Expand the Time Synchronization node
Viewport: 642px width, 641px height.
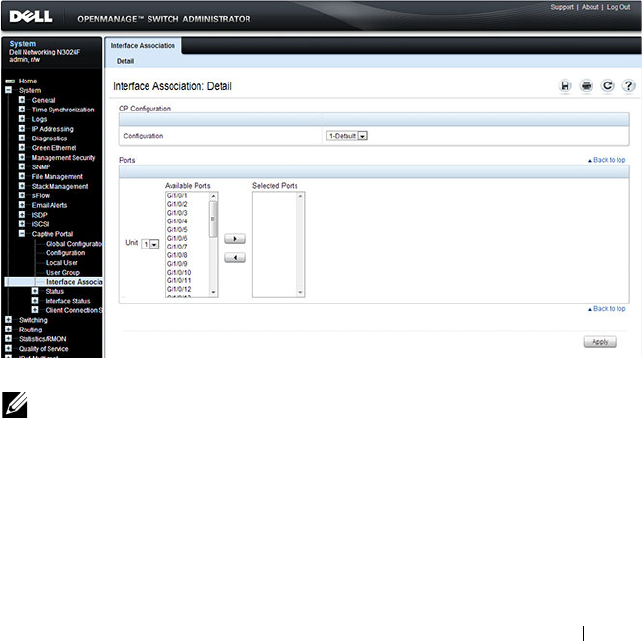point(22,109)
